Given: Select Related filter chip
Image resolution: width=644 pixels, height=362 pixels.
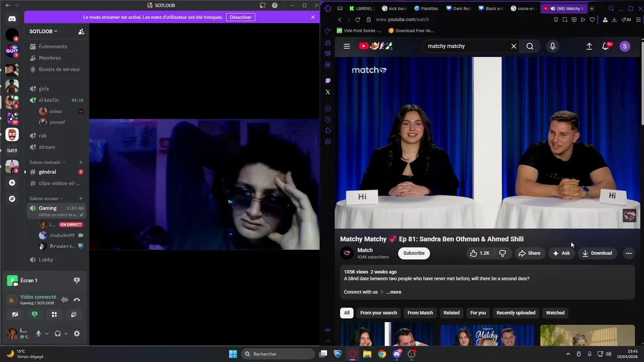Looking at the screenshot, I should click(451, 313).
